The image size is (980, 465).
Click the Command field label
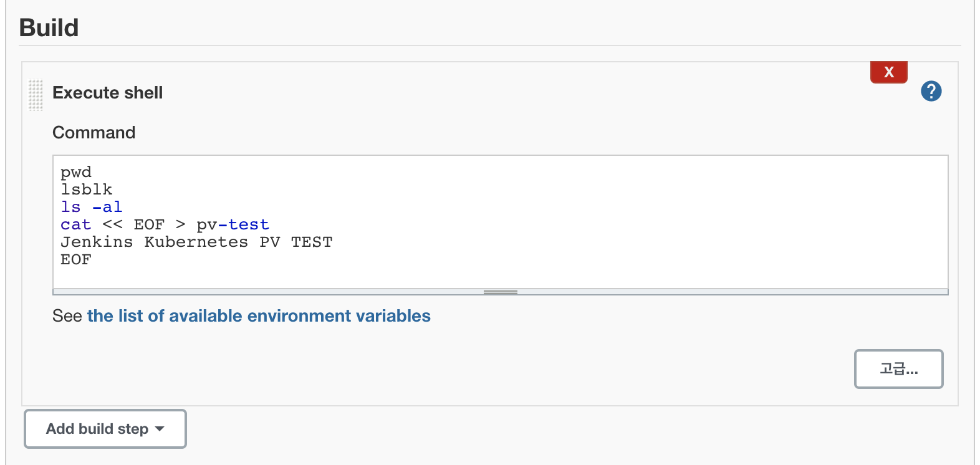(x=94, y=133)
